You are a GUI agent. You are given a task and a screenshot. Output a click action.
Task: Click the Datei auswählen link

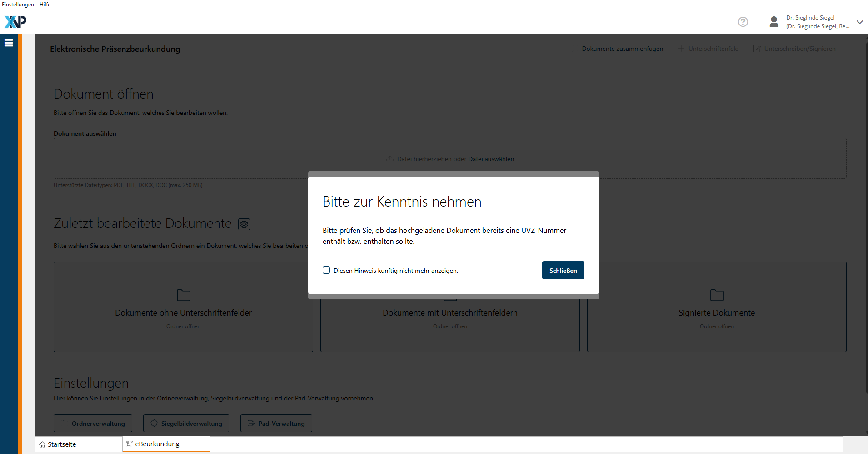coord(491,159)
